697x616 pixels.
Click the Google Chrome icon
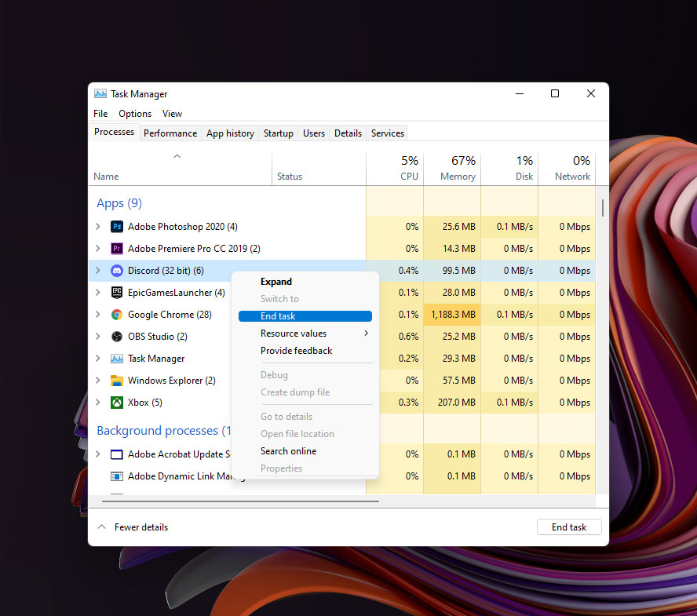[116, 315]
